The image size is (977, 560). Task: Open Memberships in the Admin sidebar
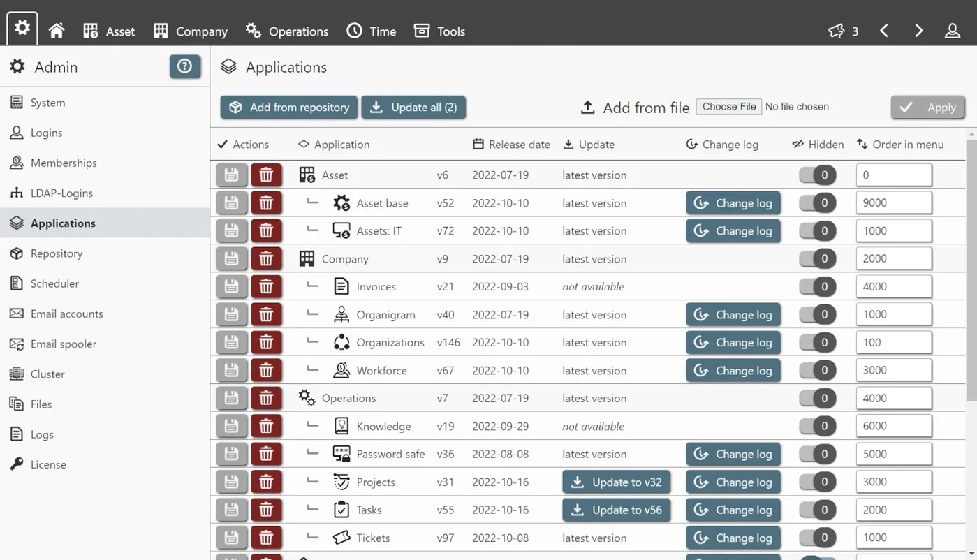tap(105, 163)
